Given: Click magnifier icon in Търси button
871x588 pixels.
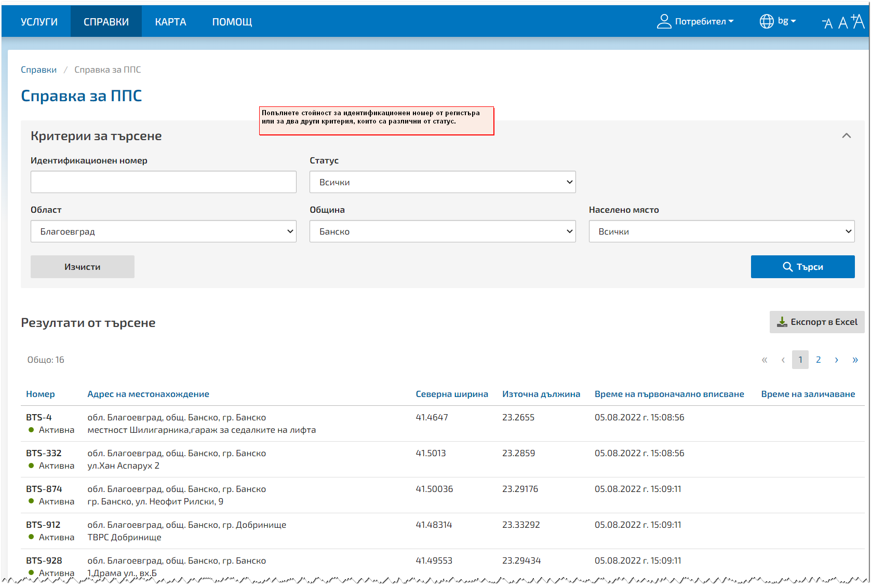Looking at the screenshot, I should coord(787,267).
